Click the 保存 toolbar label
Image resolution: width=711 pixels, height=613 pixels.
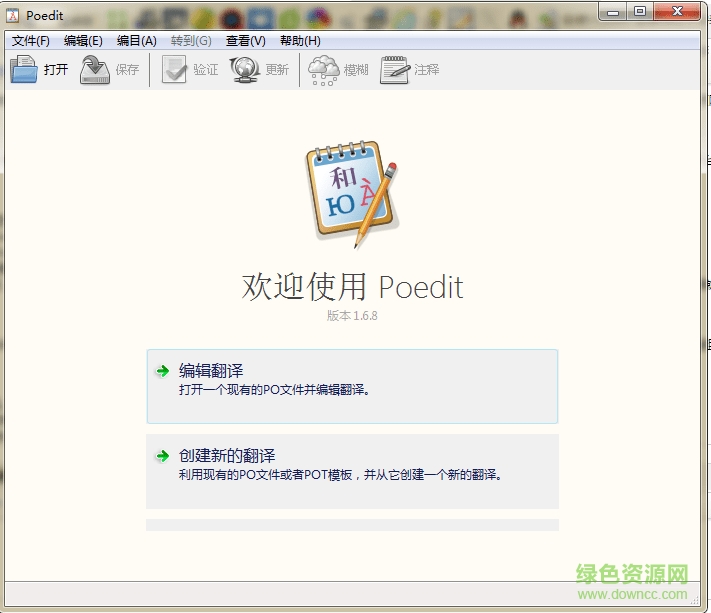(127, 69)
